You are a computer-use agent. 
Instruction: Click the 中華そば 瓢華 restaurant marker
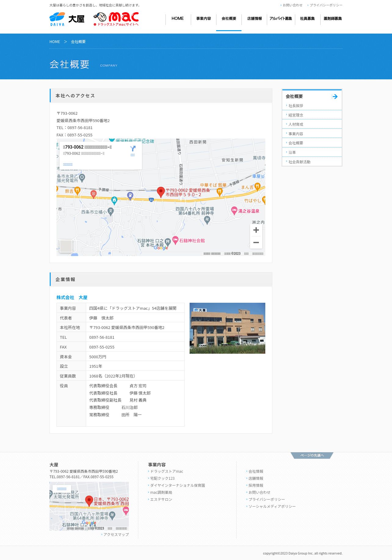pyautogui.click(x=220, y=192)
